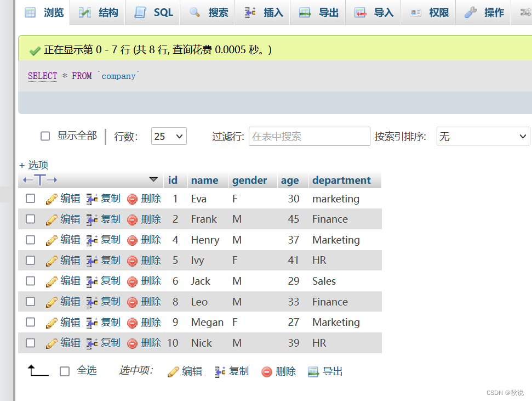Open the 操作 (Operations) tab
The image size is (532, 401).
pyautogui.click(x=484, y=13)
